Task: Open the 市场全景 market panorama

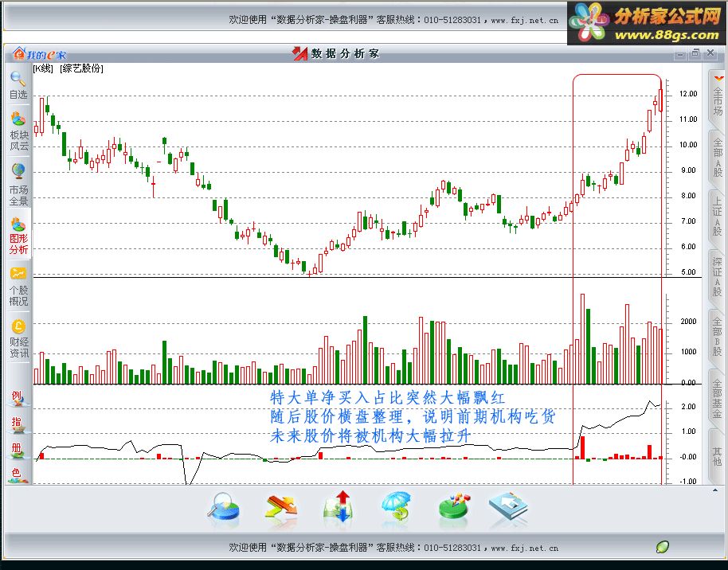Action: [x=18, y=184]
